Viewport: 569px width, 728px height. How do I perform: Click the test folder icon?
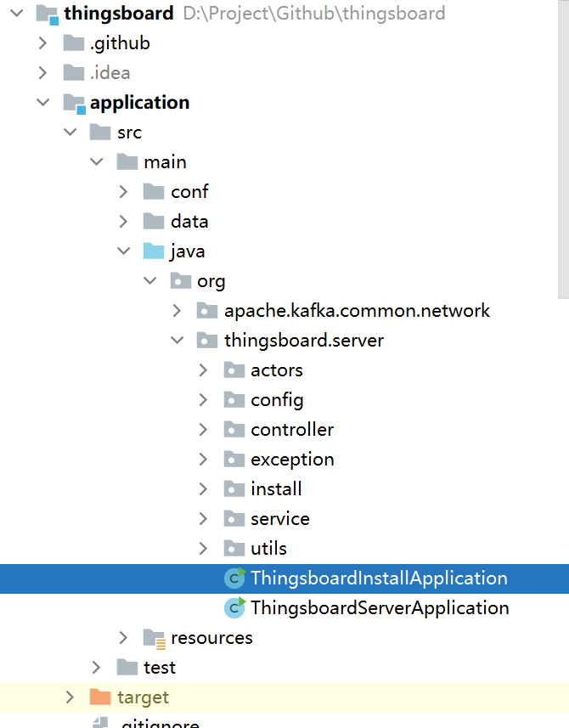(127, 667)
